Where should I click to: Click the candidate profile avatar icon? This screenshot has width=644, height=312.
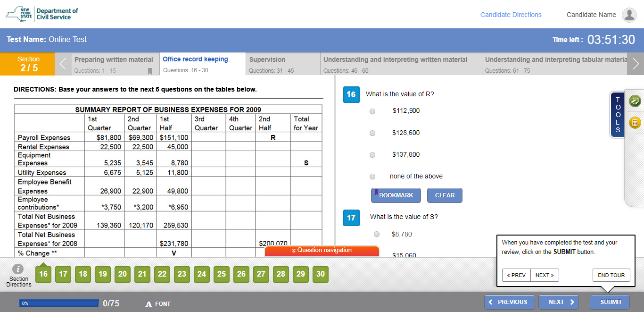click(x=629, y=15)
